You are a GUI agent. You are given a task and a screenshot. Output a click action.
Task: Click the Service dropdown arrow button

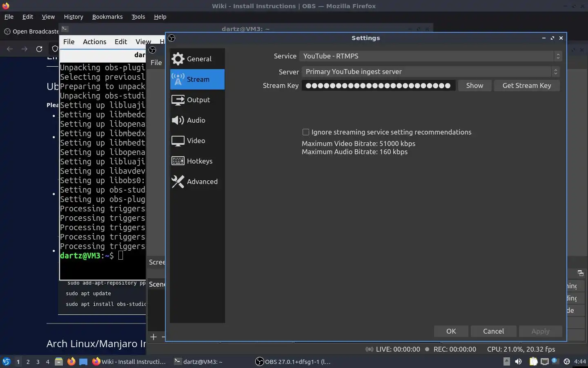[x=558, y=56]
